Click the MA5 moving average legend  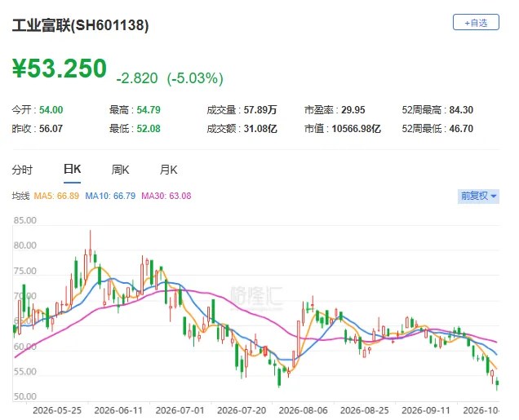[56, 196]
